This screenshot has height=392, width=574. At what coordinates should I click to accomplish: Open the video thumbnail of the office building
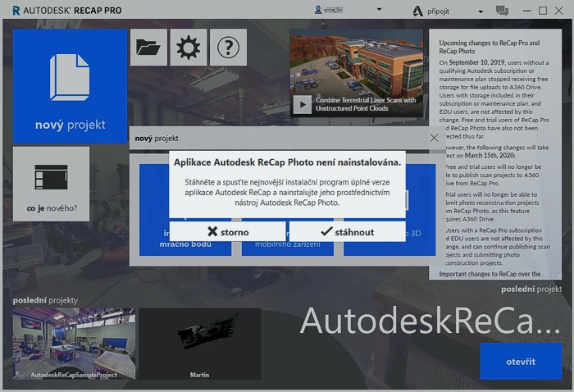coord(357,73)
